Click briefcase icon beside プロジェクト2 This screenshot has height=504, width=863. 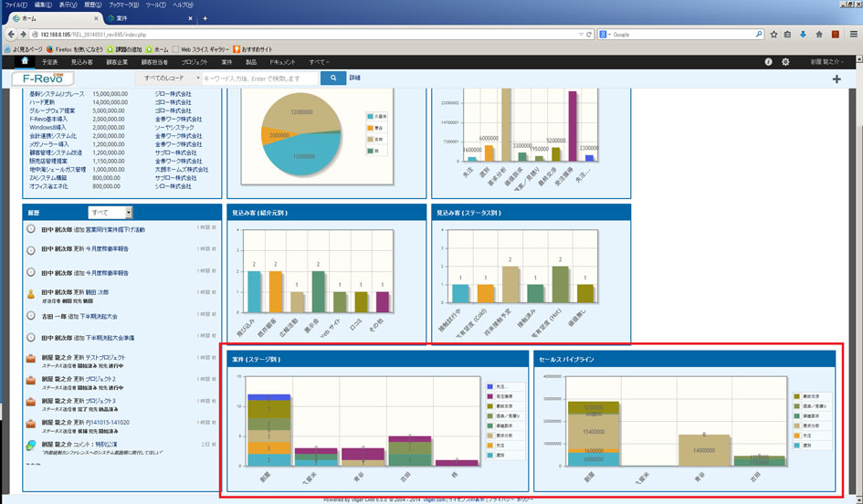tap(31, 380)
